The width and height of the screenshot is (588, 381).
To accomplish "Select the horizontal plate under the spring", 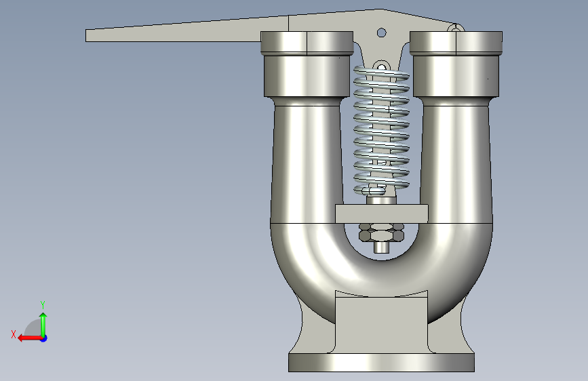I will 381,214.
